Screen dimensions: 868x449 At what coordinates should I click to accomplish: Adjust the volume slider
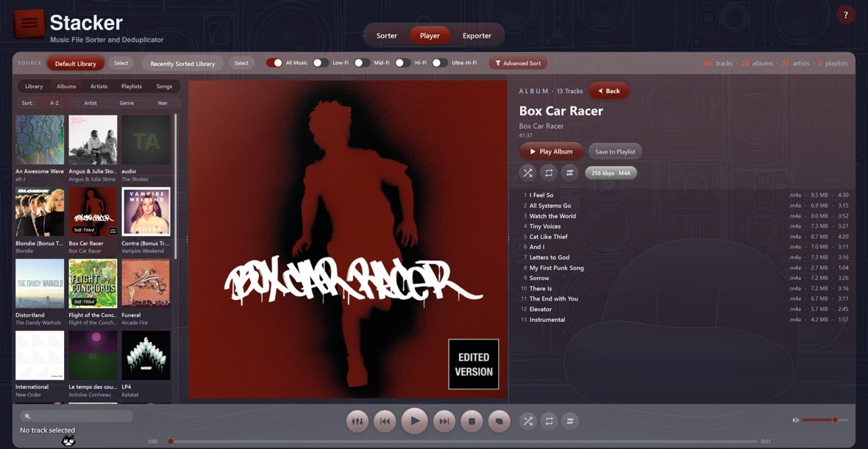tap(825, 420)
